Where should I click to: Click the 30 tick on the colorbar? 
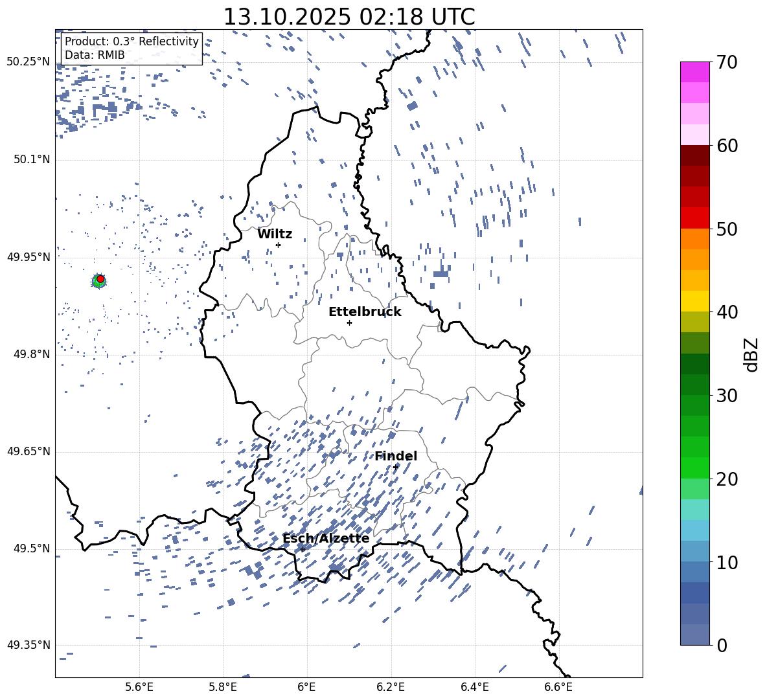[x=727, y=395]
